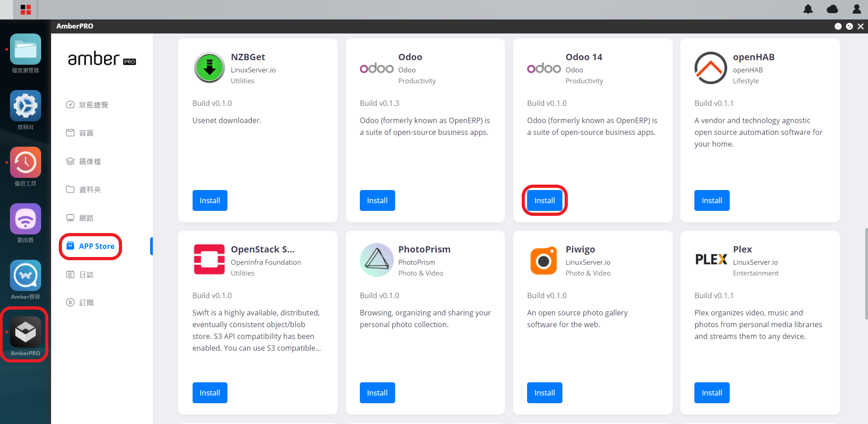The width and height of the screenshot is (868, 424).
Task: Install openHAB
Action: click(712, 200)
